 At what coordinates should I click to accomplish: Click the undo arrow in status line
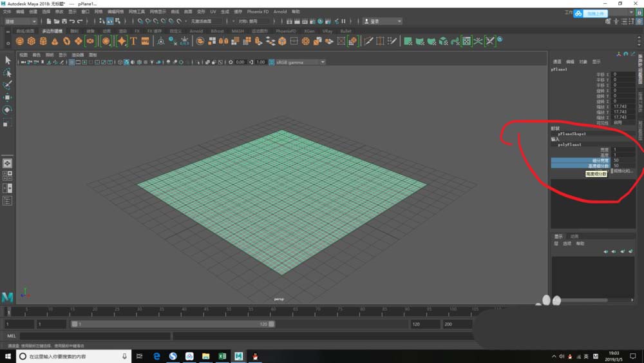coord(72,21)
